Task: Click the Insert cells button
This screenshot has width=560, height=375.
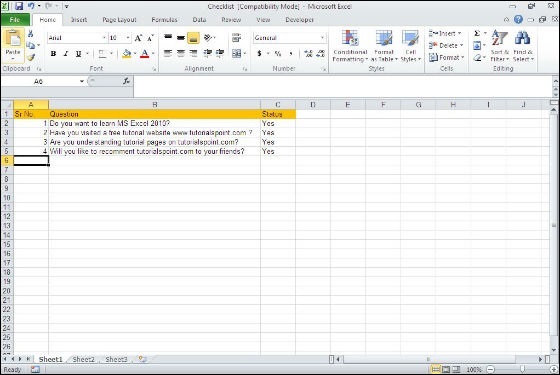Action: [445, 34]
